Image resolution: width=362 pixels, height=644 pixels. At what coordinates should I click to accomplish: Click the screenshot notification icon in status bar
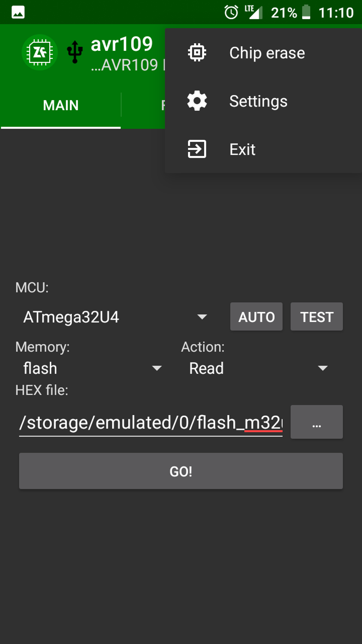(17, 12)
